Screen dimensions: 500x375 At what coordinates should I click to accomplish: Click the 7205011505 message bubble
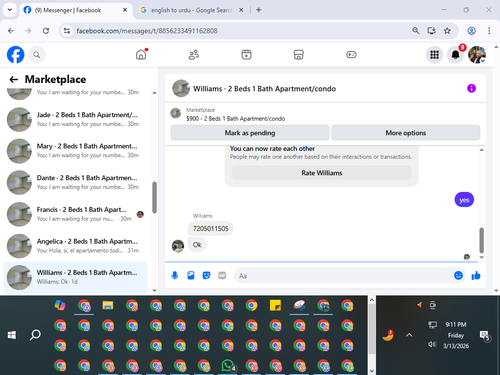[x=211, y=229]
